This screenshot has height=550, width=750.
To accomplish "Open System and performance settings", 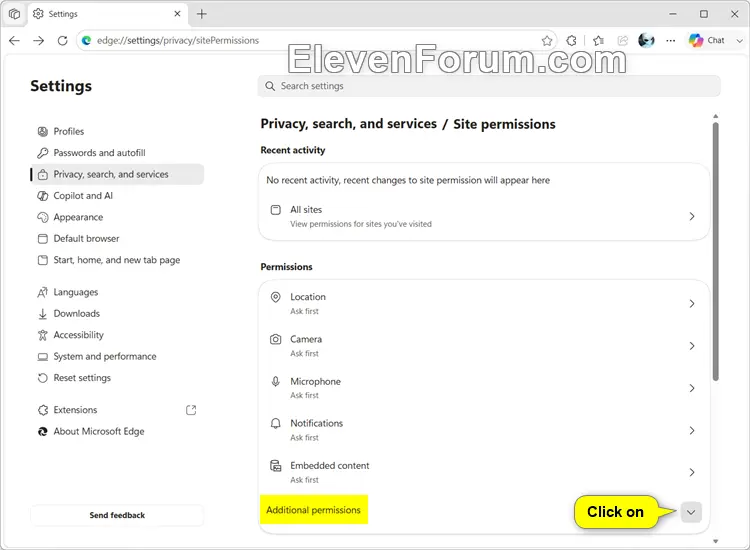I will (117, 357).
